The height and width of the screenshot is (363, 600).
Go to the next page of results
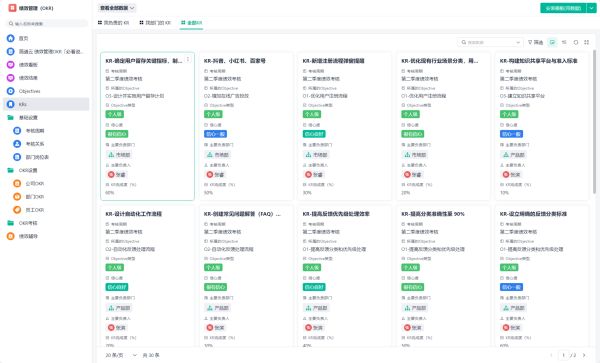tap(584, 355)
